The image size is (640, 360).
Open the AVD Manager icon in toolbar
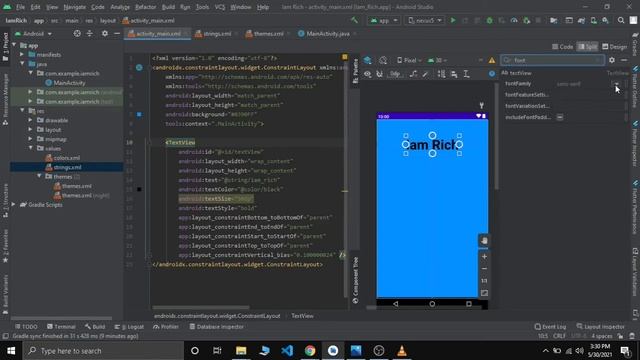(x=593, y=20)
